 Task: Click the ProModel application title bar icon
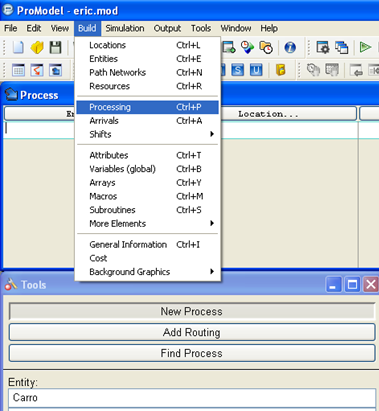tap(8, 10)
